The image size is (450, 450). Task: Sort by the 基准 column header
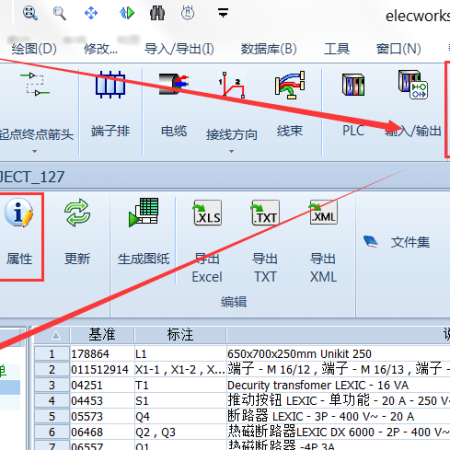click(x=102, y=335)
